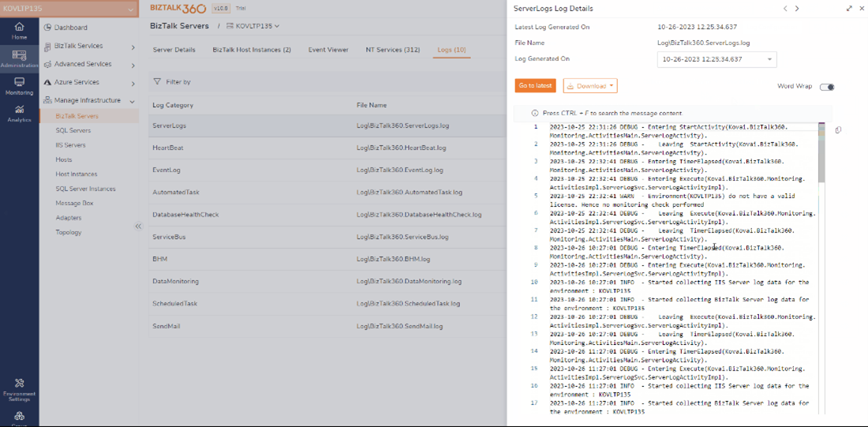Close the ServerLogs Log Details panel
The image size is (868, 427).
click(862, 9)
